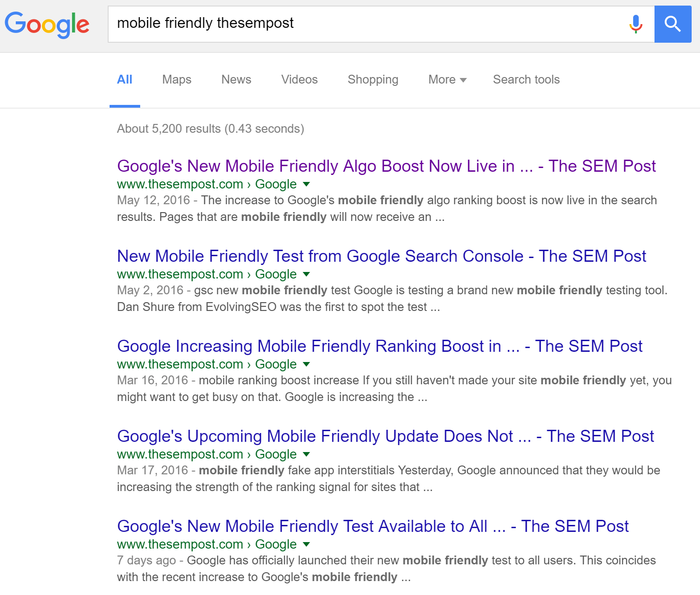Expand the URL arrow for the Mar 16, 2016 result
This screenshot has width=700, height=595.
pyautogui.click(x=306, y=364)
